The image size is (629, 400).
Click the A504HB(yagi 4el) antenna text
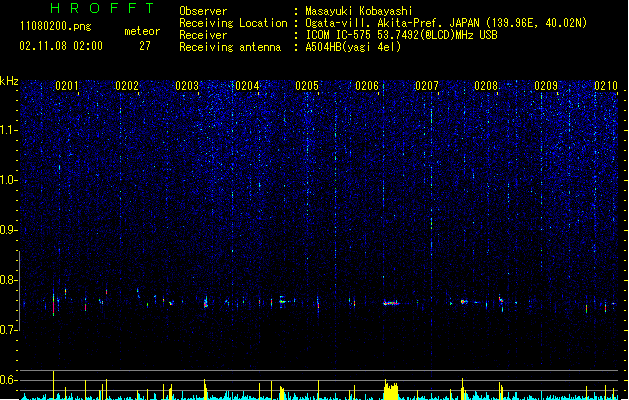click(x=353, y=47)
